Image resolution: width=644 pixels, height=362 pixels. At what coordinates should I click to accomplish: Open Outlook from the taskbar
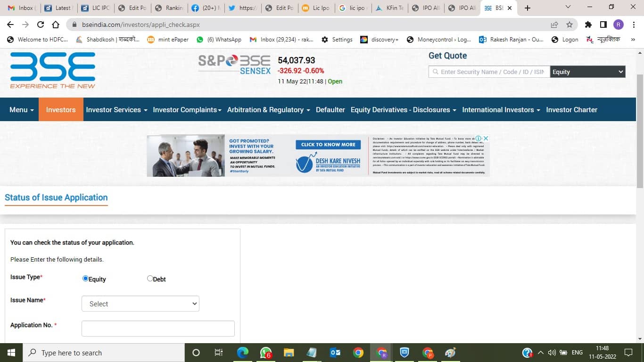(335, 352)
